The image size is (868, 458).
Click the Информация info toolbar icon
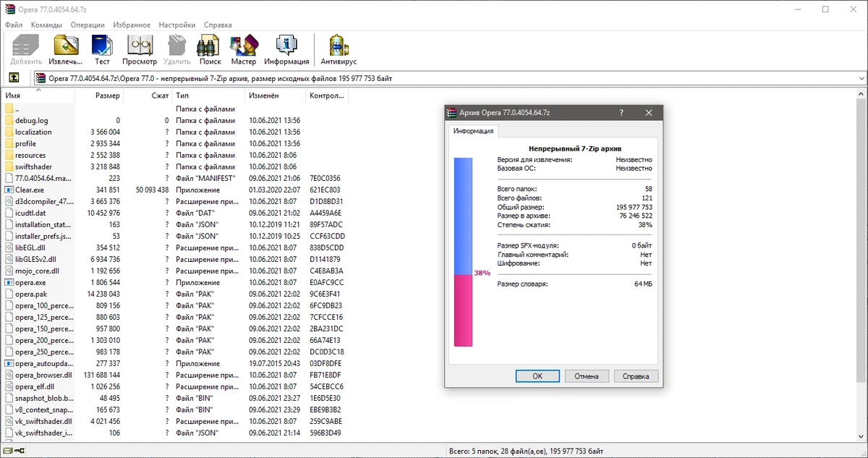click(x=286, y=46)
